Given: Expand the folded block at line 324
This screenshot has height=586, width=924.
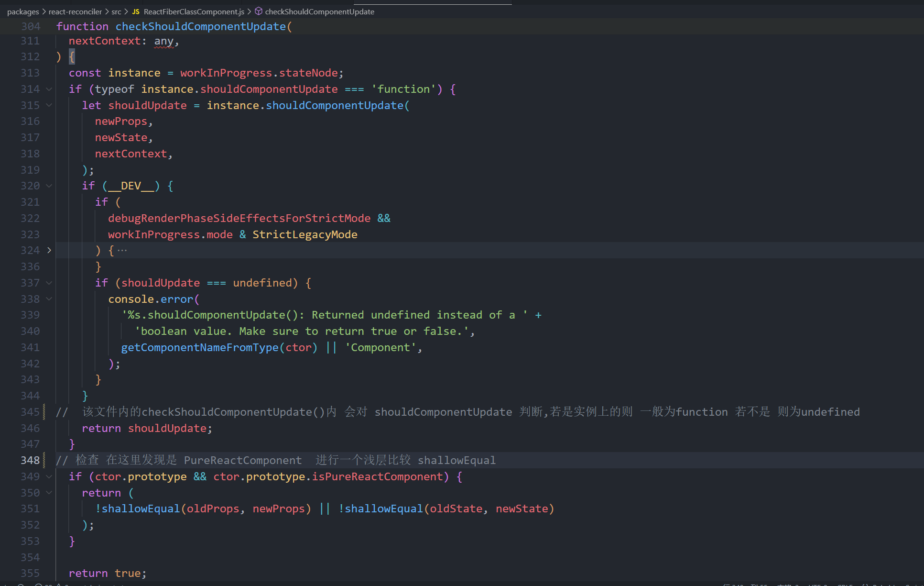Looking at the screenshot, I should pos(49,250).
